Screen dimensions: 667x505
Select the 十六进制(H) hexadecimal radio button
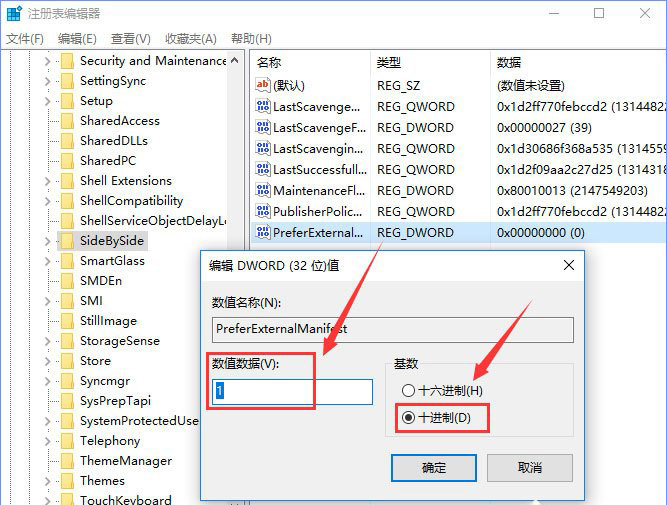[407, 390]
